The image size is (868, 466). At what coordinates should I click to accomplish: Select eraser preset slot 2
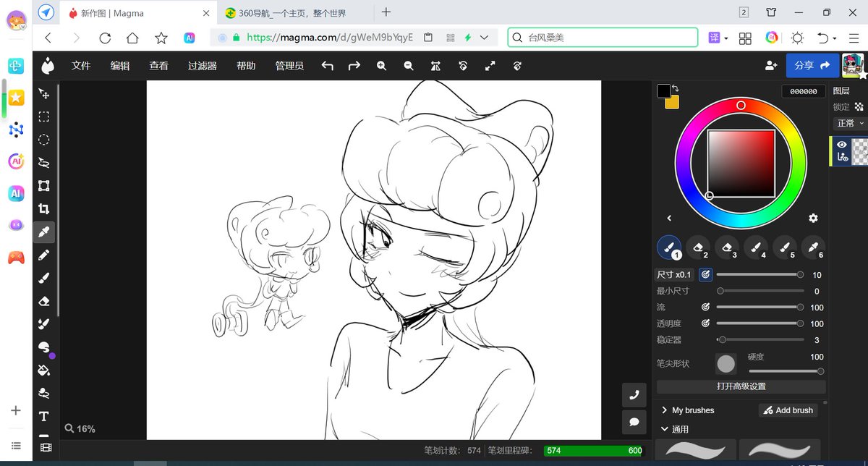tap(698, 248)
